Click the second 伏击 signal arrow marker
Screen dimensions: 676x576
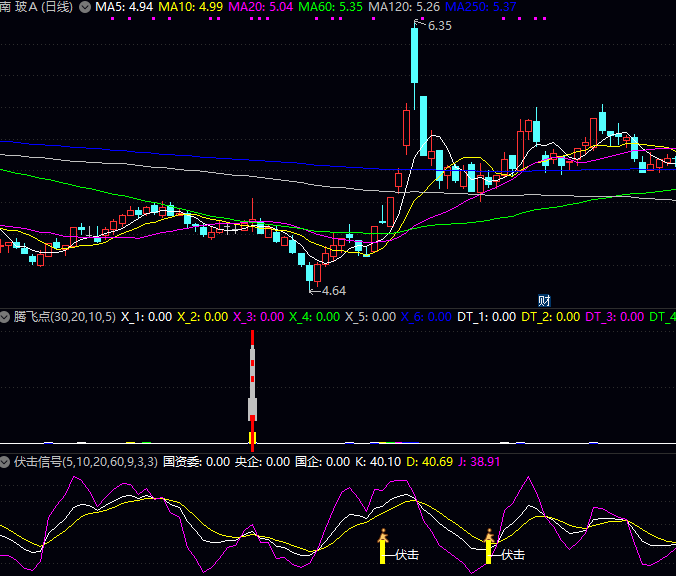488,546
